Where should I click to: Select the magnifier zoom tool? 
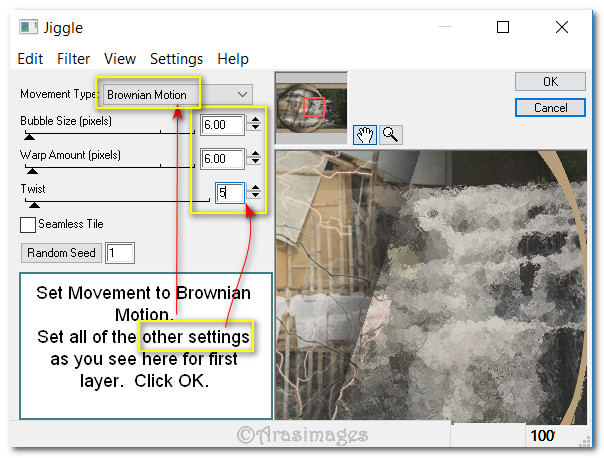click(388, 134)
